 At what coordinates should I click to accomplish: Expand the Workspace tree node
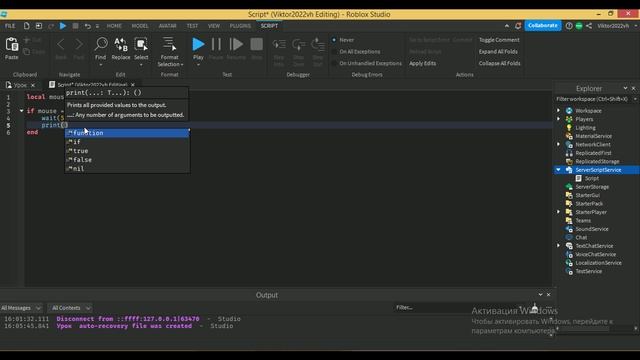[558, 111]
